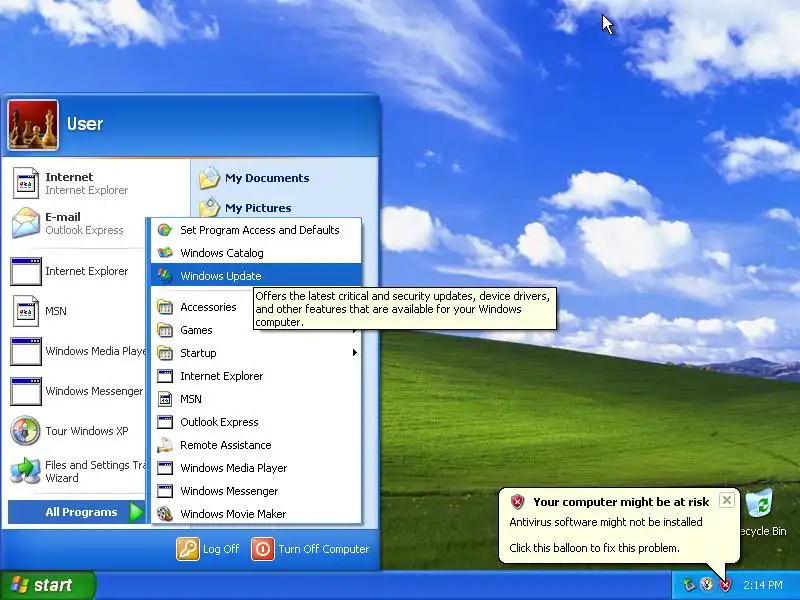Click the My Documents folder icon
Screen dimensions: 800x600
[x=209, y=178]
